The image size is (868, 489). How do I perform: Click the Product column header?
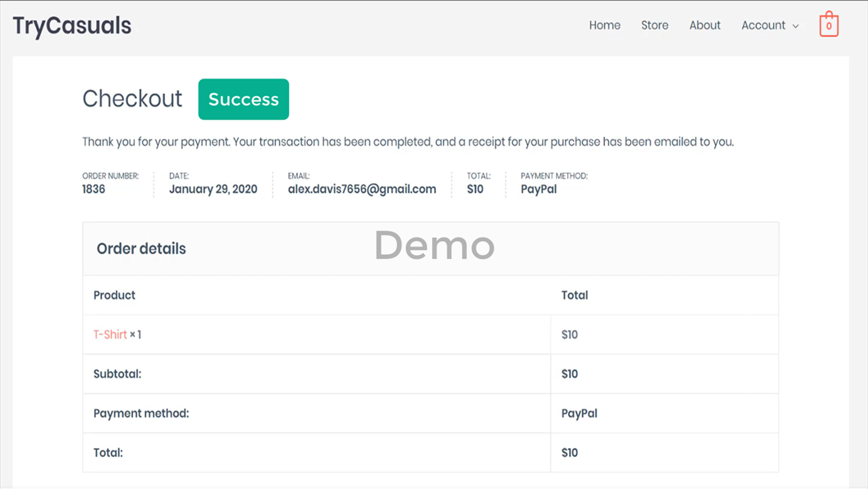click(114, 295)
